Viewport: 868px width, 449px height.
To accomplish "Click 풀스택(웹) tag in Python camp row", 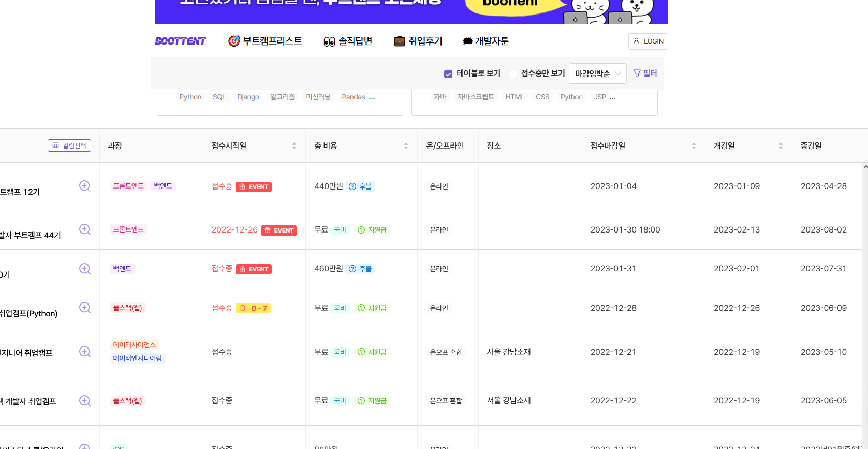I will point(128,308).
